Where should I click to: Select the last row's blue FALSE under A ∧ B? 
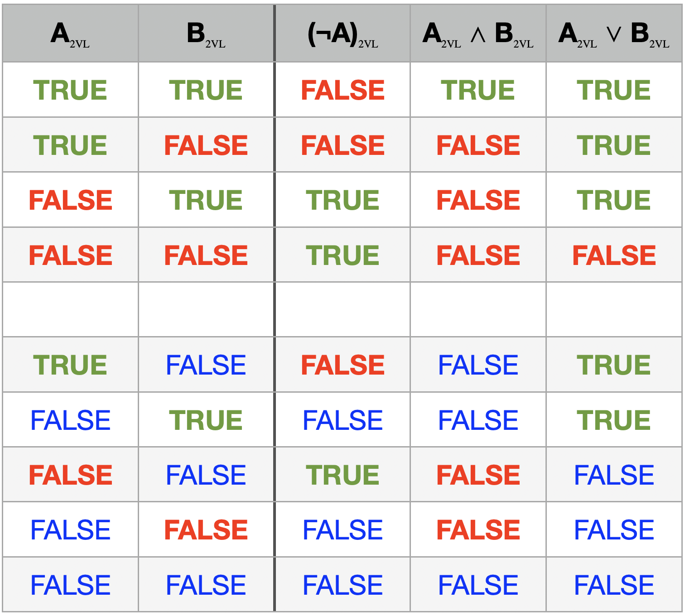point(478,585)
